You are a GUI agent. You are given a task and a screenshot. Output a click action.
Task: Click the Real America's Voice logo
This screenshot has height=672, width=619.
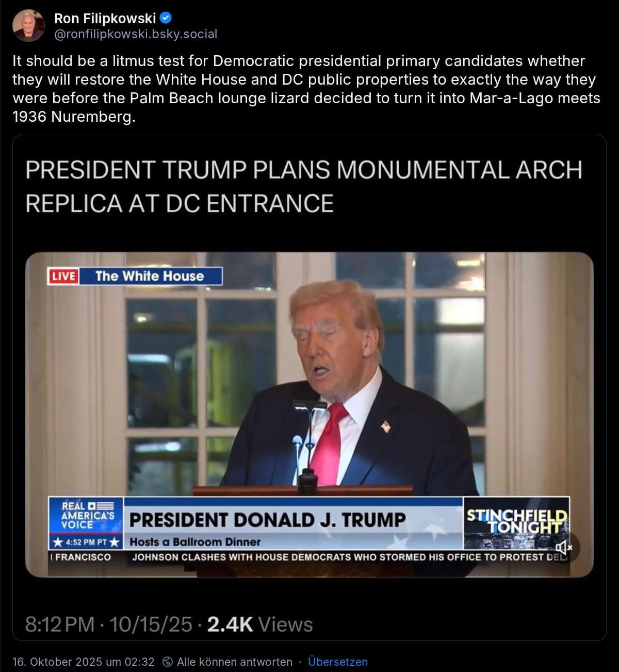pyautogui.click(x=86, y=515)
